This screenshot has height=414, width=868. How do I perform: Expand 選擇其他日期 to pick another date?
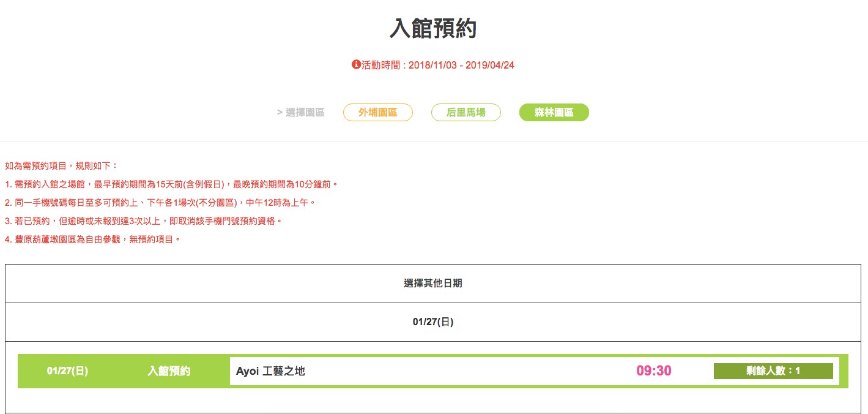tap(434, 283)
